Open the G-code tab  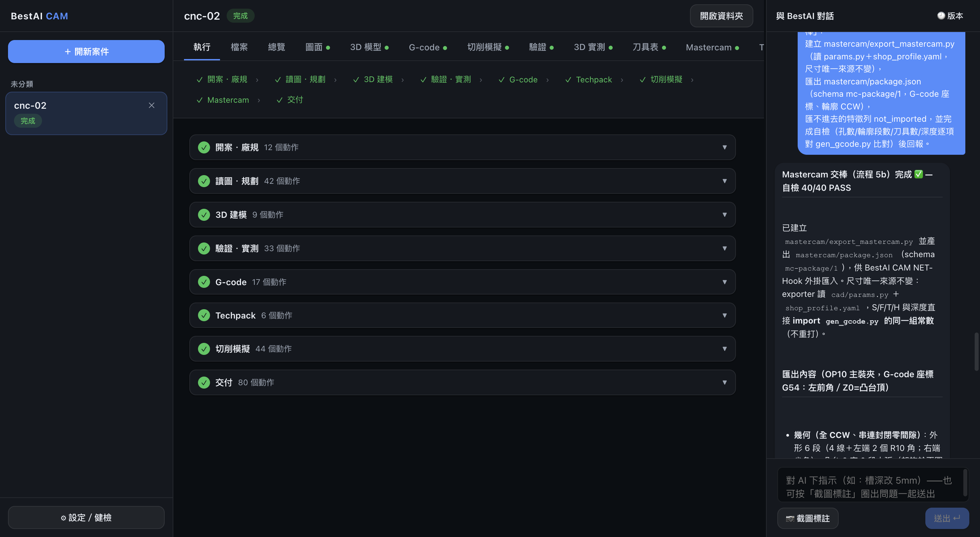click(x=428, y=47)
